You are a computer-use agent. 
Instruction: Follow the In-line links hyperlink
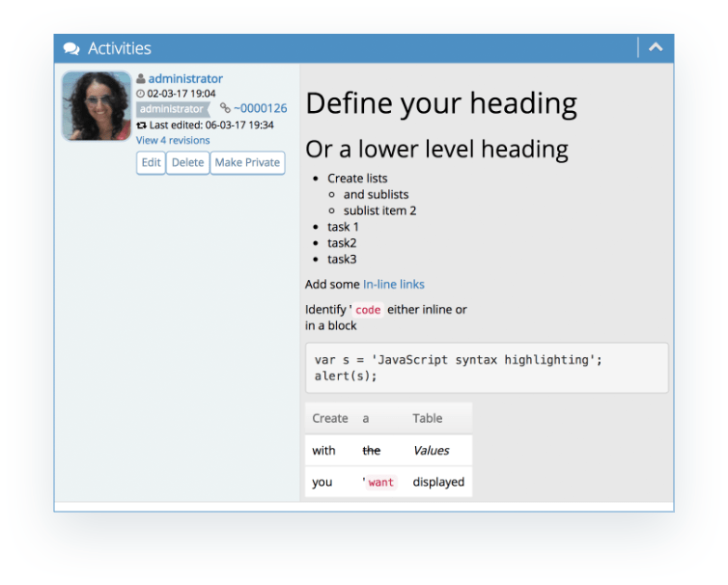tap(393, 285)
